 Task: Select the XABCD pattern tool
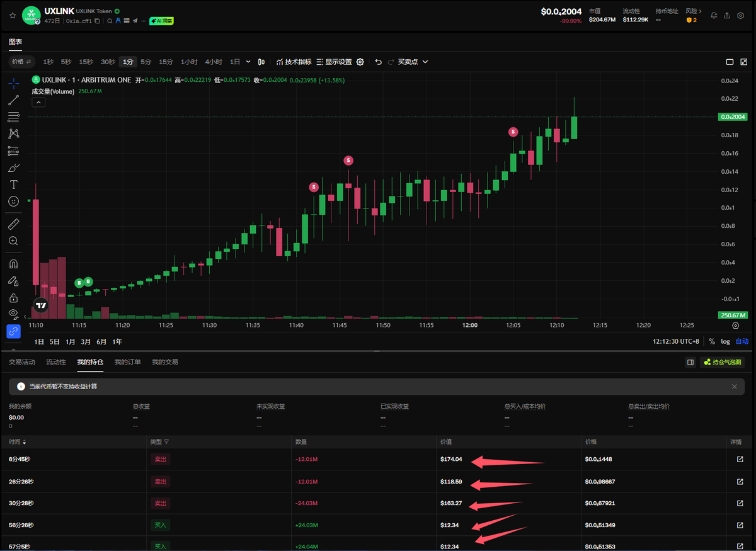13,133
